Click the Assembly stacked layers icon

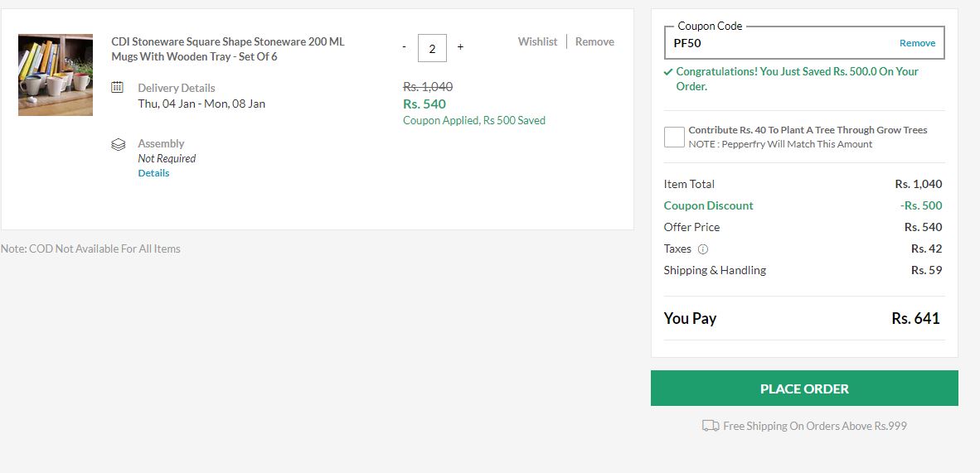pyautogui.click(x=118, y=144)
